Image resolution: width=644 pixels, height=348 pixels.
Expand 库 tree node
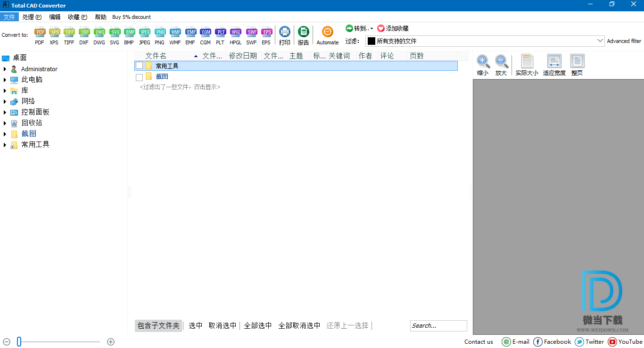[x=5, y=91]
